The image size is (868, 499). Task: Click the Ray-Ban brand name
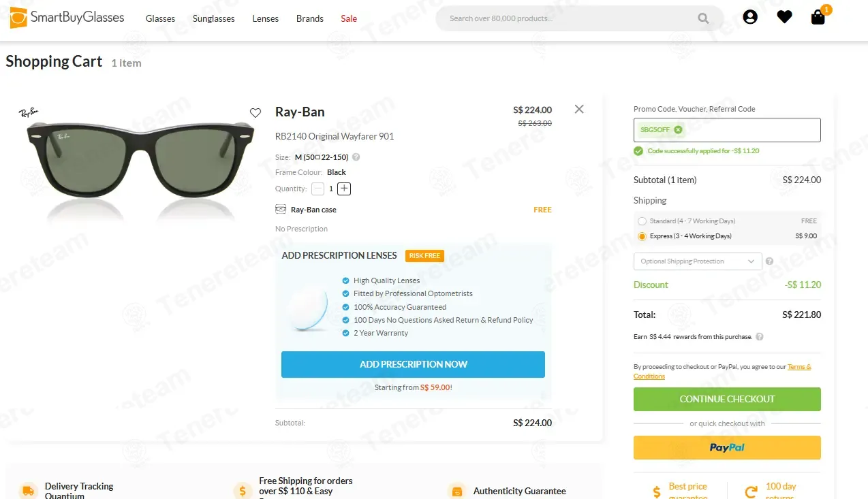coord(300,112)
